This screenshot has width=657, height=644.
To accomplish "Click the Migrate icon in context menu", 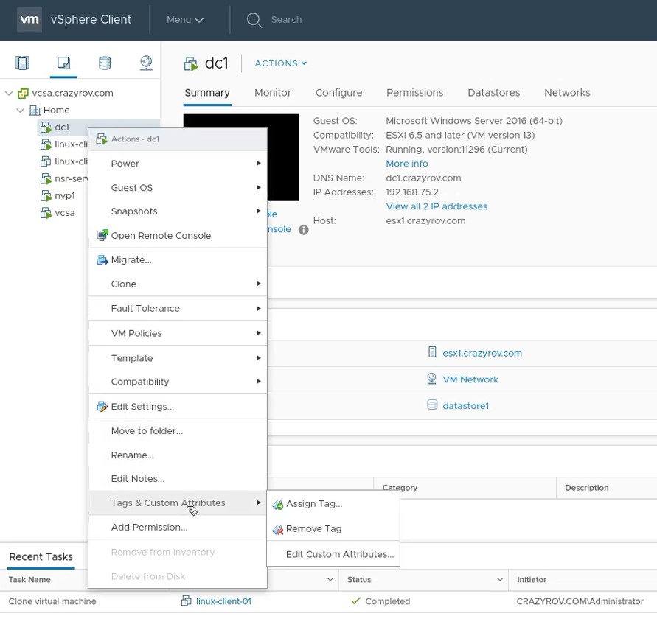I will tap(102, 260).
